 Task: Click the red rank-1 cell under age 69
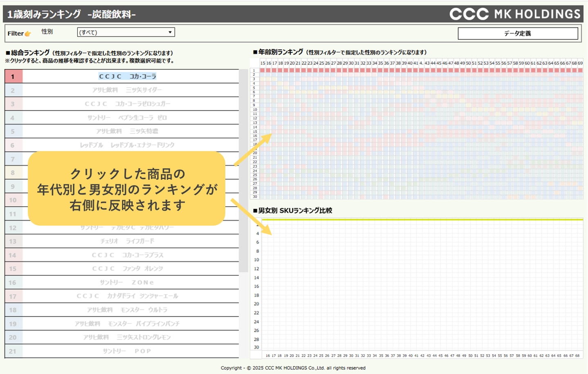point(580,70)
